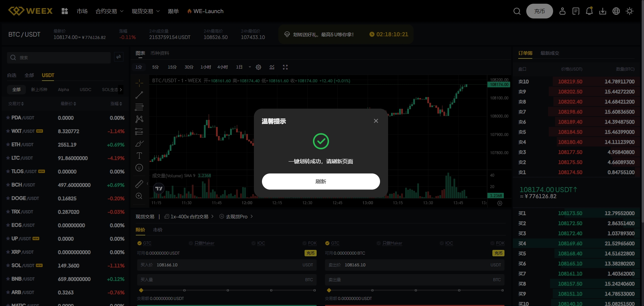Click the buy amount slider handle
This screenshot has height=306, width=644.
[x=141, y=290]
